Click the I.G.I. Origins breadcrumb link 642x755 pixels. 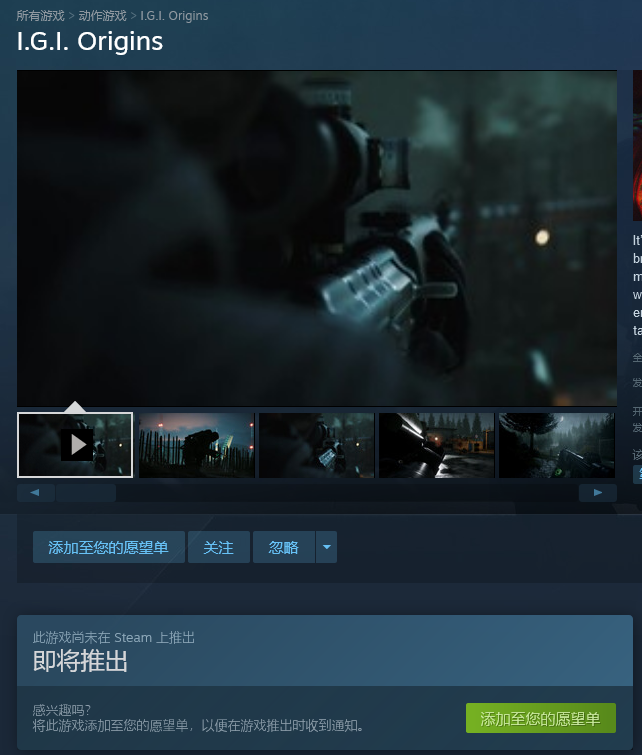[174, 16]
